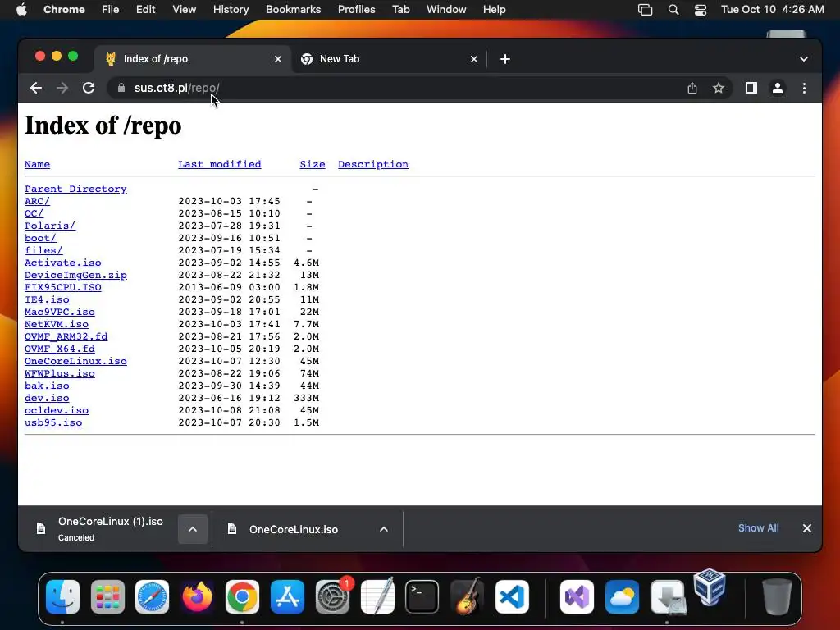Open the Bookmarks menu
Viewport: 840px width, 630px height.
pyautogui.click(x=293, y=10)
